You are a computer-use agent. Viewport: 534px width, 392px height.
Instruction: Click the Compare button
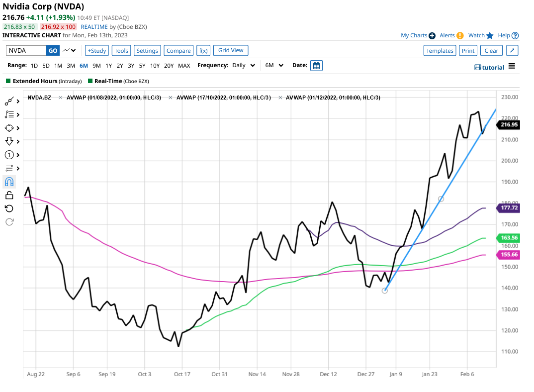coord(178,50)
